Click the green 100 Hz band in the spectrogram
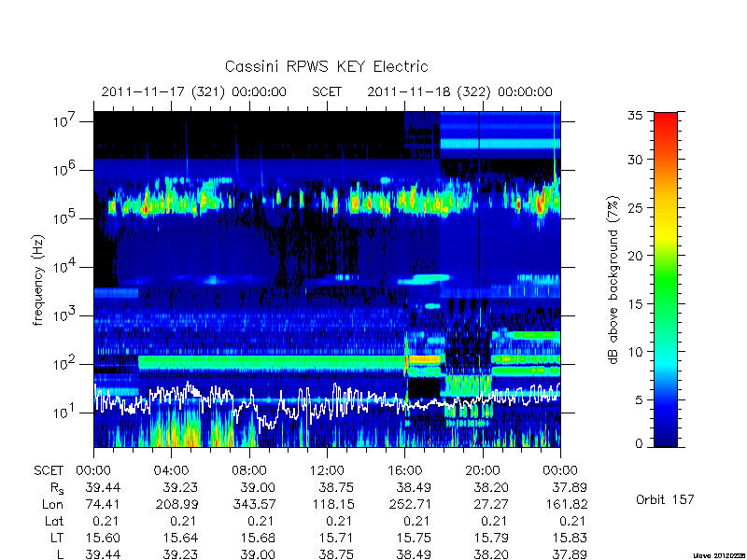The image size is (747, 560). pos(272,361)
